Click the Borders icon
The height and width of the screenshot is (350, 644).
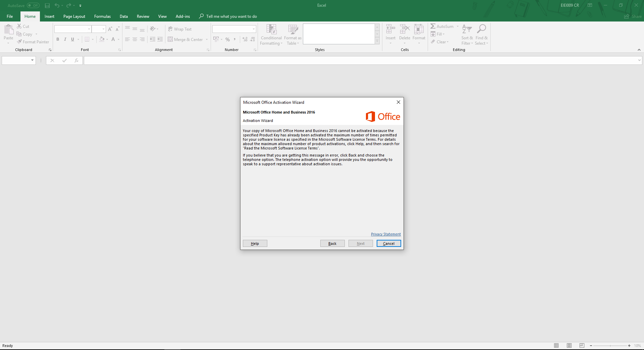click(x=87, y=39)
